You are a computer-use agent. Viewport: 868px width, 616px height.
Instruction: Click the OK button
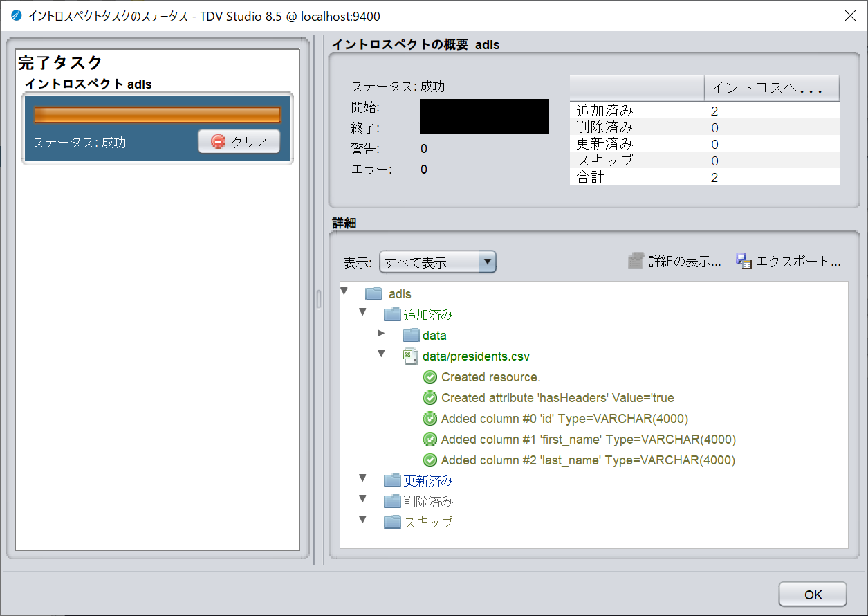pos(813,595)
